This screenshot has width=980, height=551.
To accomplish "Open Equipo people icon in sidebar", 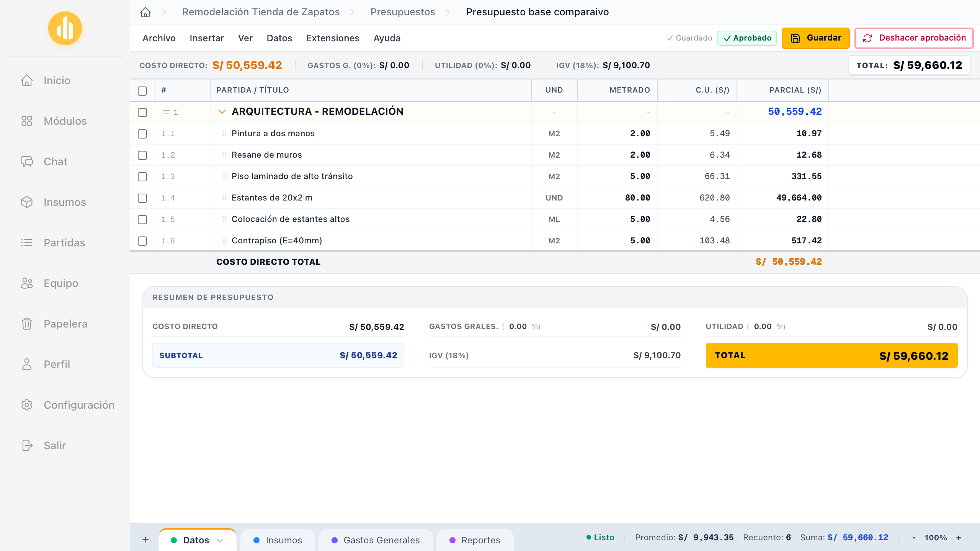I will point(27,283).
